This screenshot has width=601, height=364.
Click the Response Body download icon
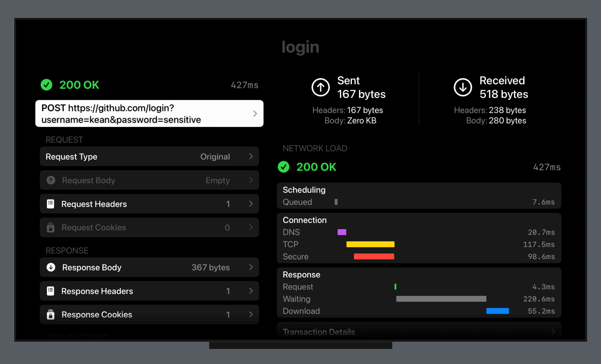coord(51,267)
